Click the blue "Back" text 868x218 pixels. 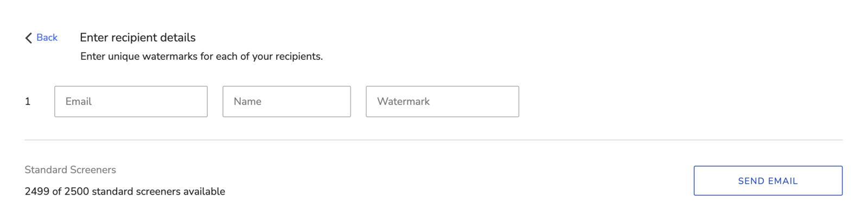point(47,38)
